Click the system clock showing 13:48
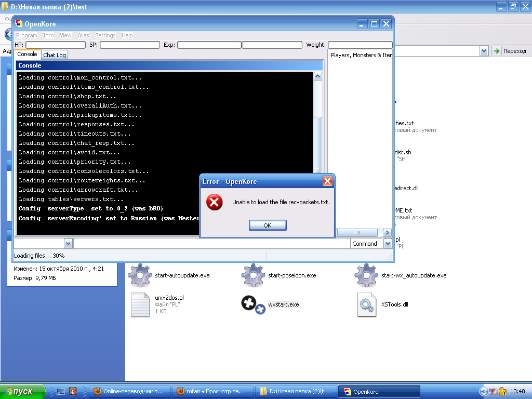Image resolution: width=532 pixels, height=399 pixels. click(518, 392)
